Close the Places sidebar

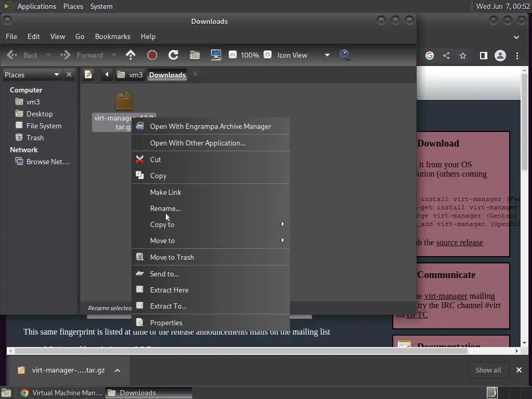pyautogui.click(x=69, y=74)
